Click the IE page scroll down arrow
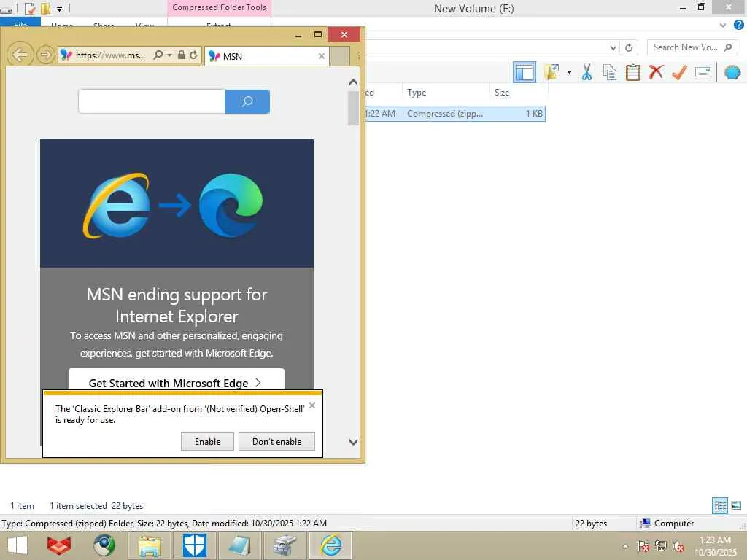Screen dimensions: 747x560 point(354,442)
